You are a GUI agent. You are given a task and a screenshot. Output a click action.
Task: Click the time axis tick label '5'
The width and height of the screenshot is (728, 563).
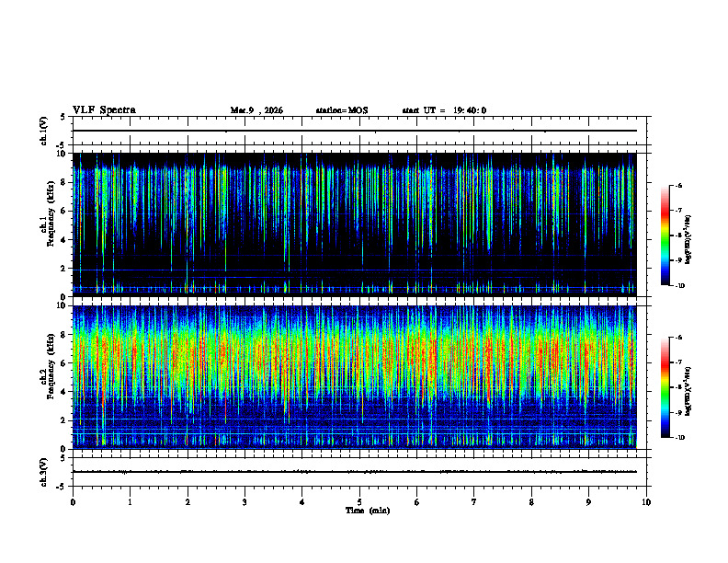[359, 502]
